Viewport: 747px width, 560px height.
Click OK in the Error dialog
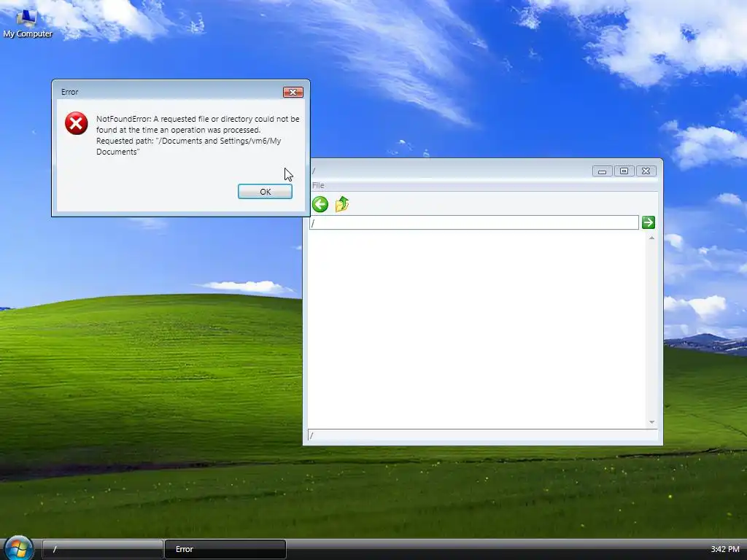(x=265, y=192)
